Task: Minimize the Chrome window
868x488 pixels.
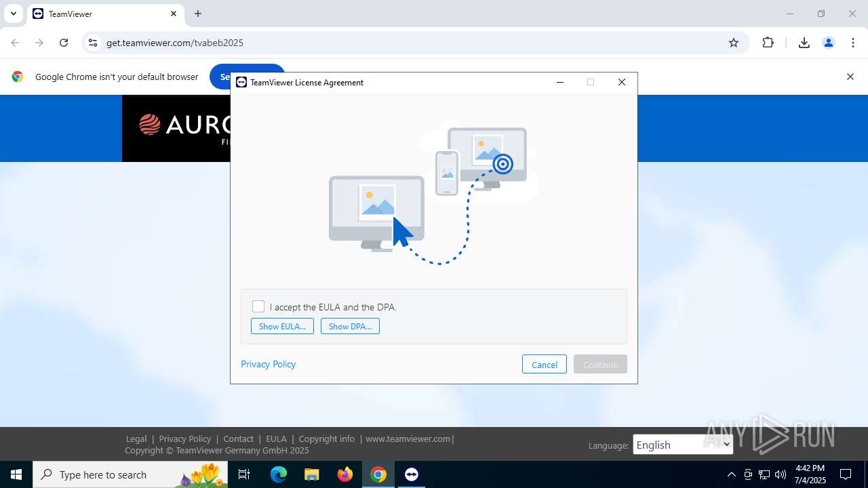Action: point(790,14)
